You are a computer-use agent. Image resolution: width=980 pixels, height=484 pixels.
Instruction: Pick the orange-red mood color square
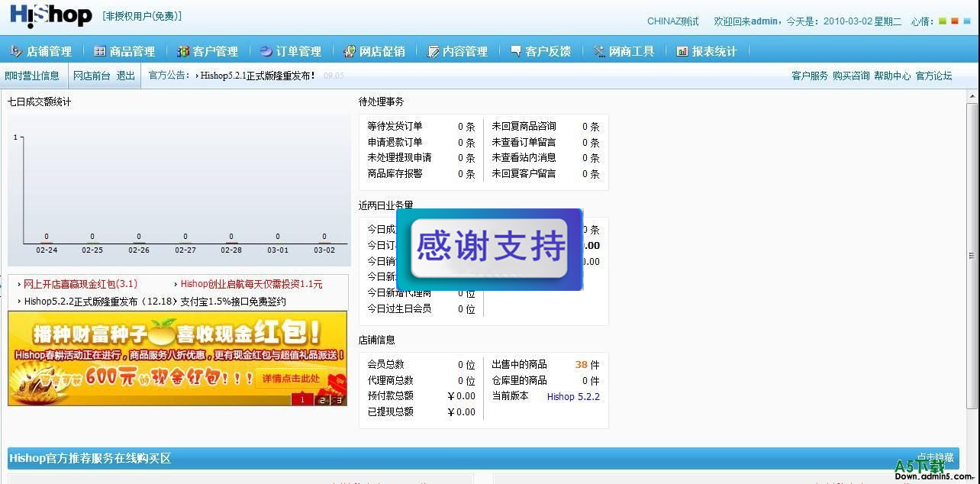[x=954, y=21]
